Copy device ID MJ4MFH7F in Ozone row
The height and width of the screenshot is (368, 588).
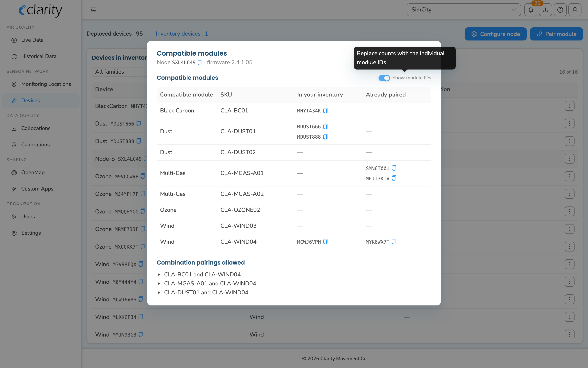(143, 194)
